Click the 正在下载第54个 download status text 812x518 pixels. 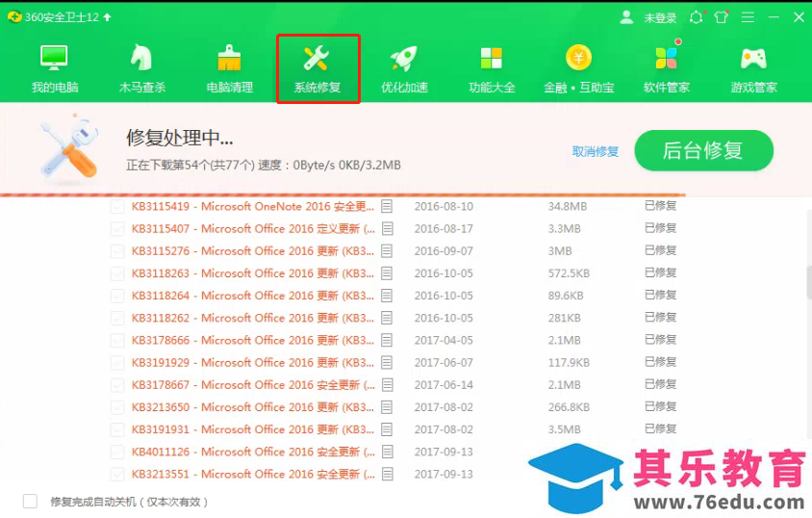[264, 166]
